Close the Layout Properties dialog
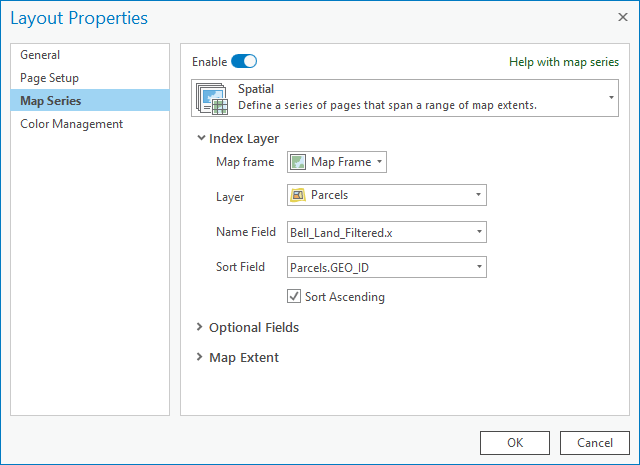This screenshot has width=640, height=465. [x=622, y=17]
